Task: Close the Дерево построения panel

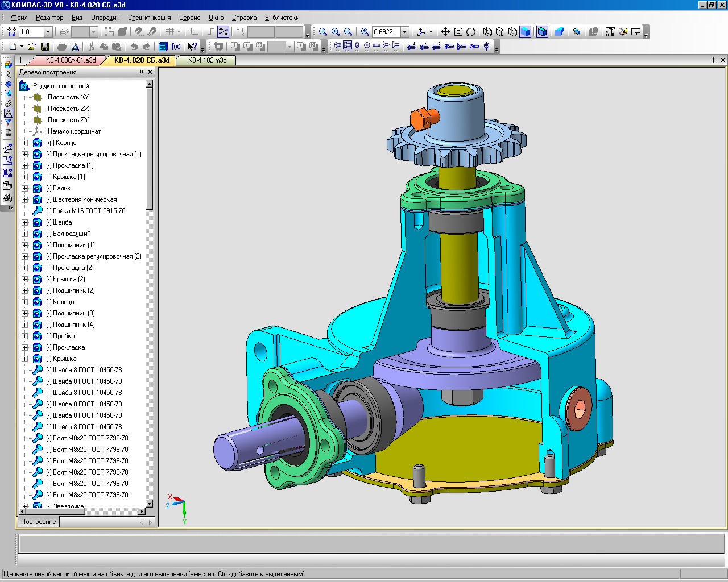Action: click(150, 72)
